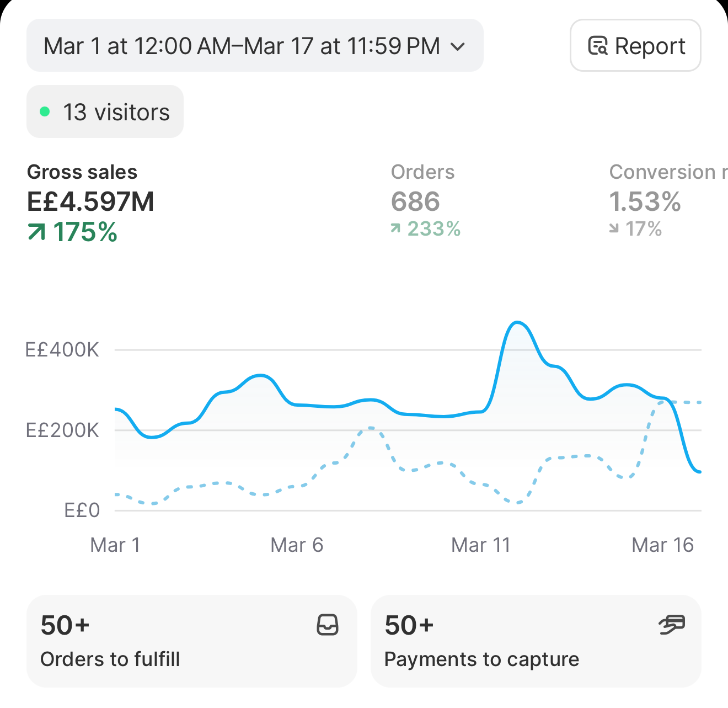This screenshot has height=708, width=728.
Task: Click the Orders 233% increase arrow
Action: pos(395,228)
